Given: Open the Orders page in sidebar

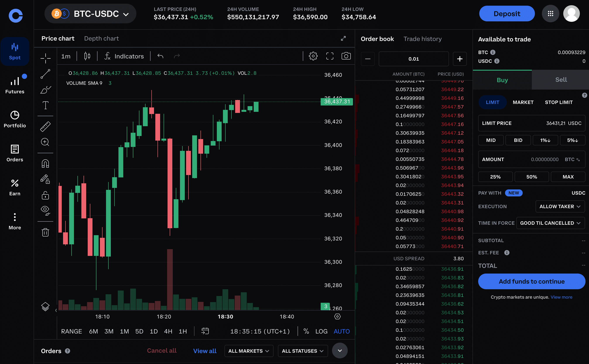Looking at the screenshot, I should pyautogui.click(x=15, y=153).
